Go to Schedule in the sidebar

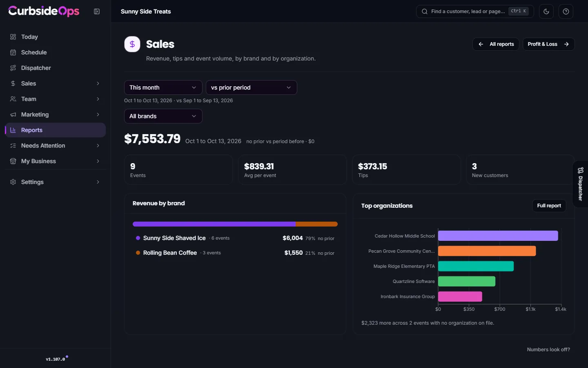click(x=55, y=52)
